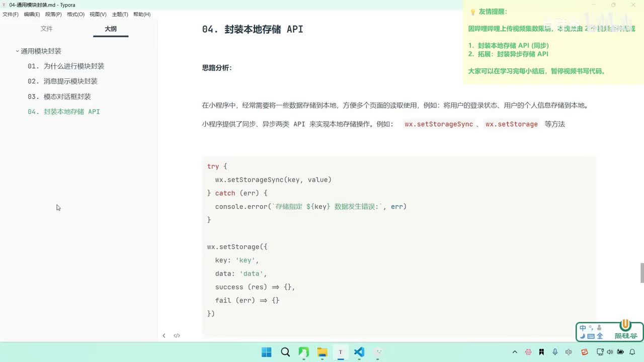
Task: Toggle source code mode icon
Action: [177, 335]
